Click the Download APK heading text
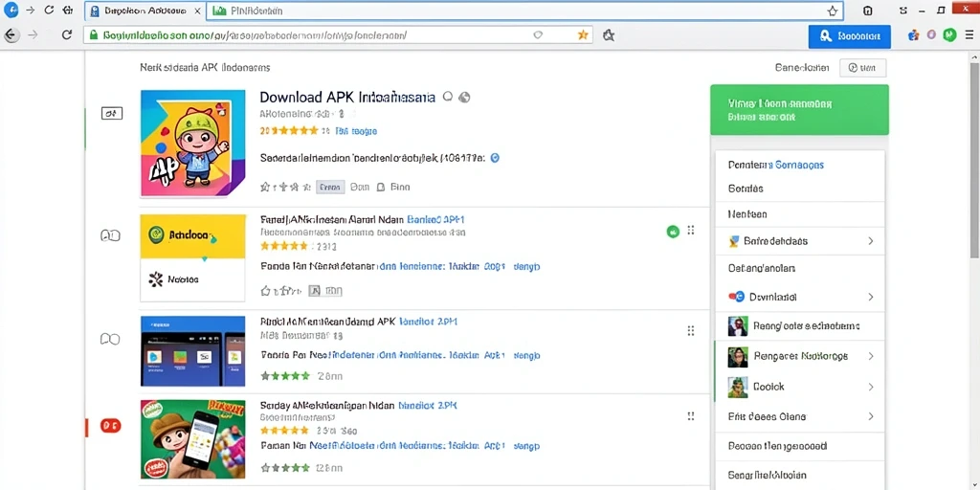The image size is (980, 490). coord(346,97)
